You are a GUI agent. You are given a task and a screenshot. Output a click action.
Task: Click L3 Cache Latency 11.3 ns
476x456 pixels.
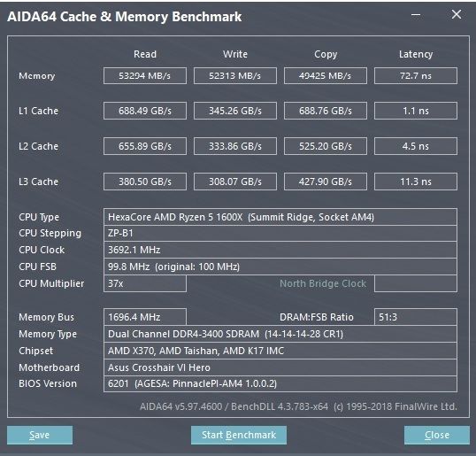click(x=416, y=182)
